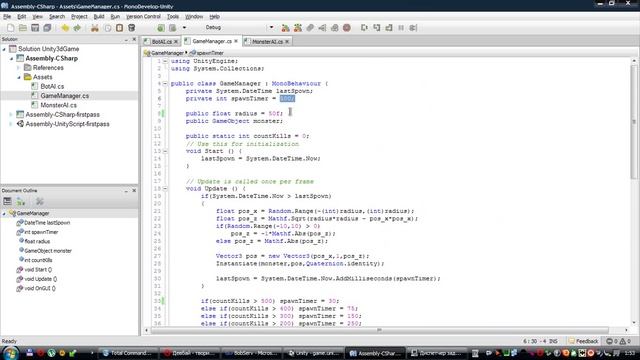Click the New File toolbar icon
The image size is (640, 360).
tap(11, 28)
